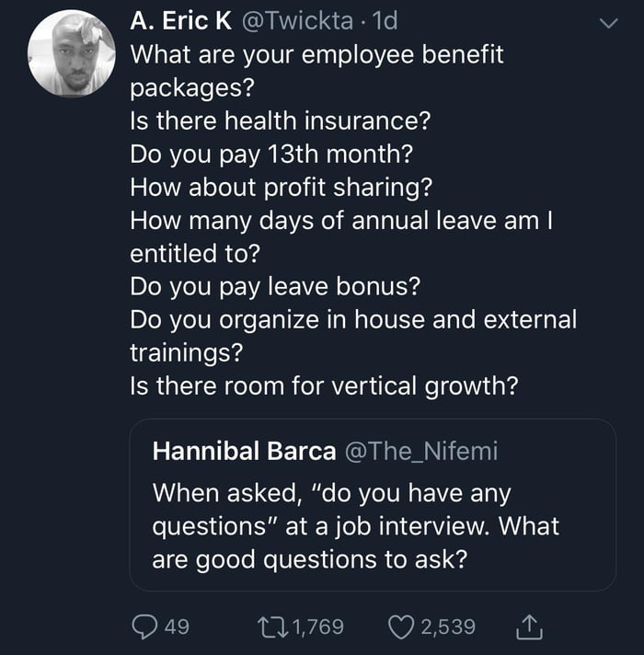This screenshot has width=644, height=655.
Task: Click "Is there room for vertical growth?" text
Action: click(324, 386)
